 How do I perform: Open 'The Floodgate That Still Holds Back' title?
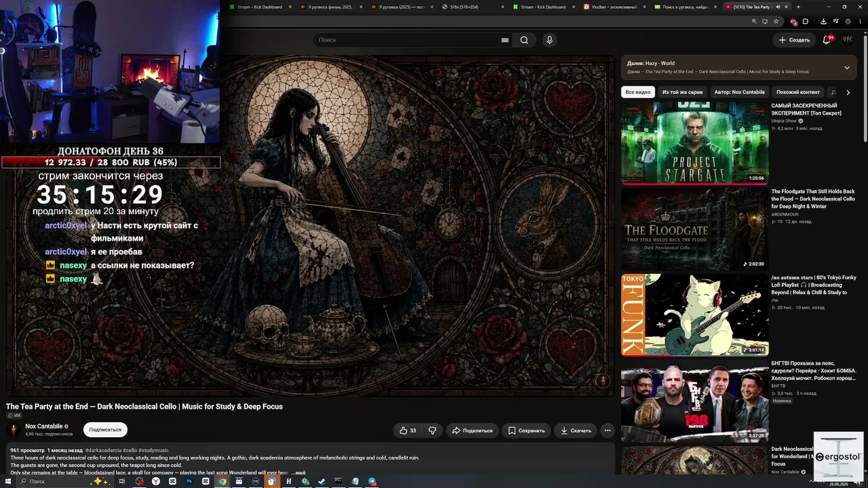[813, 199]
